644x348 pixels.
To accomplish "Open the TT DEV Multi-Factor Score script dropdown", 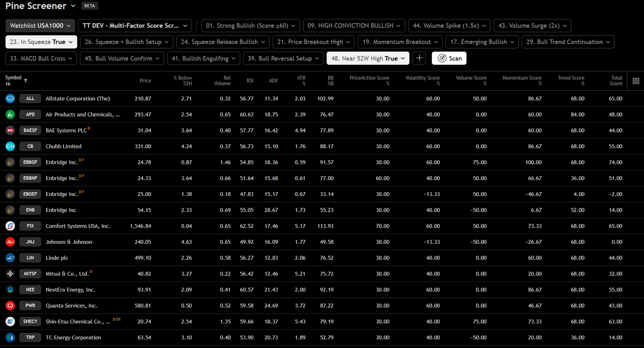I will click(135, 25).
